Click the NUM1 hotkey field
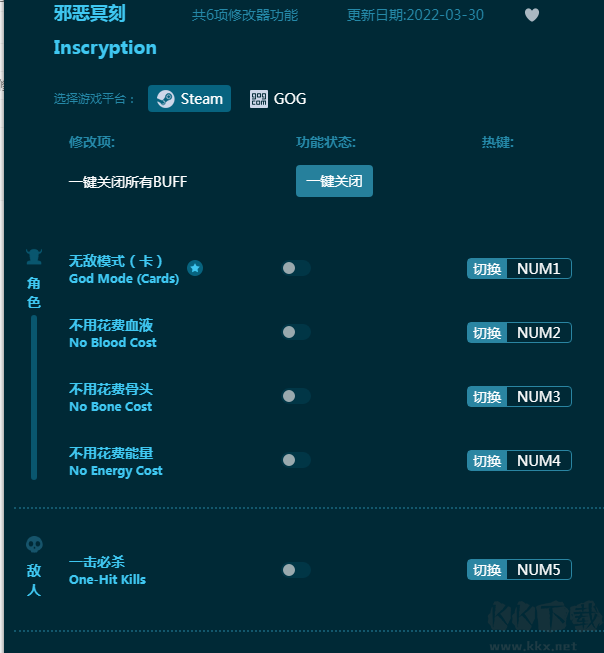Screen dimensions: 604x653 [x=538, y=268]
